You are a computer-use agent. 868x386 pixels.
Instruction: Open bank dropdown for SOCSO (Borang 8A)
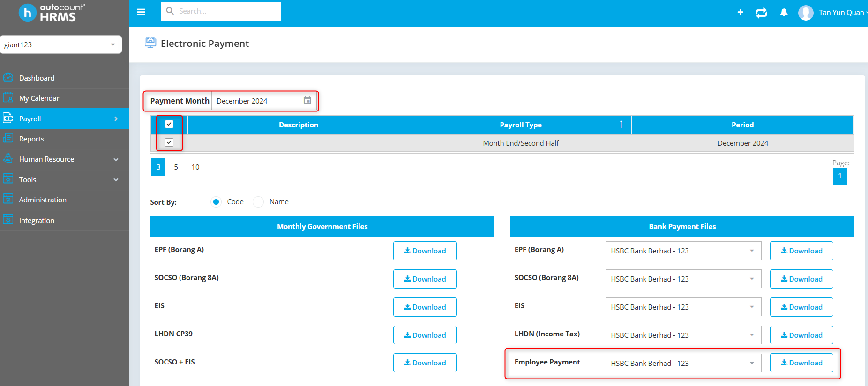(683, 279)
